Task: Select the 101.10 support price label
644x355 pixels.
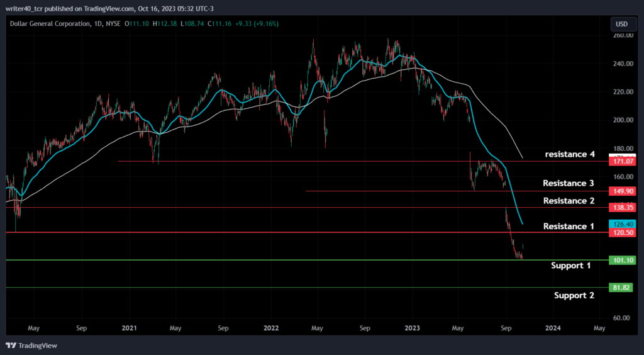Action: 623,260
